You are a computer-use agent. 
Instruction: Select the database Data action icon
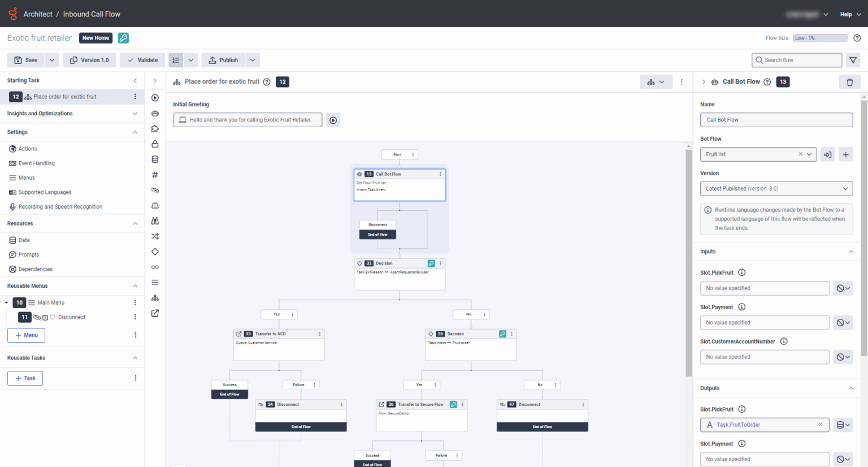coord(155,159)
